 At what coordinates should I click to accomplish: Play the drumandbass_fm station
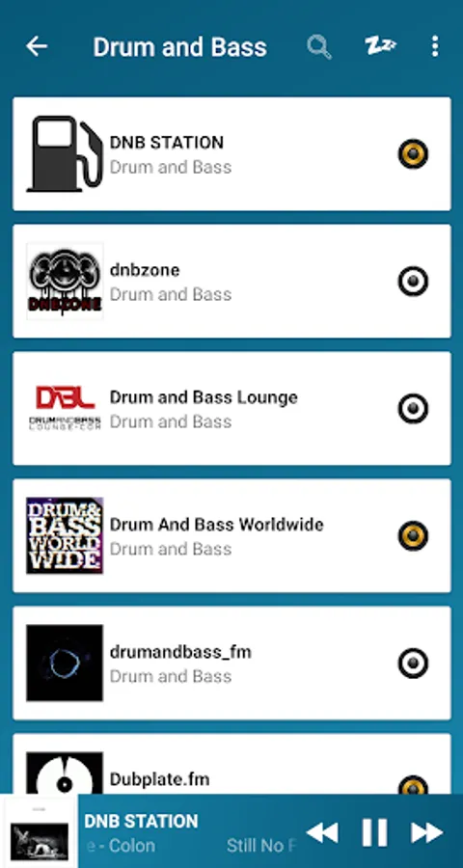(231, 664)
